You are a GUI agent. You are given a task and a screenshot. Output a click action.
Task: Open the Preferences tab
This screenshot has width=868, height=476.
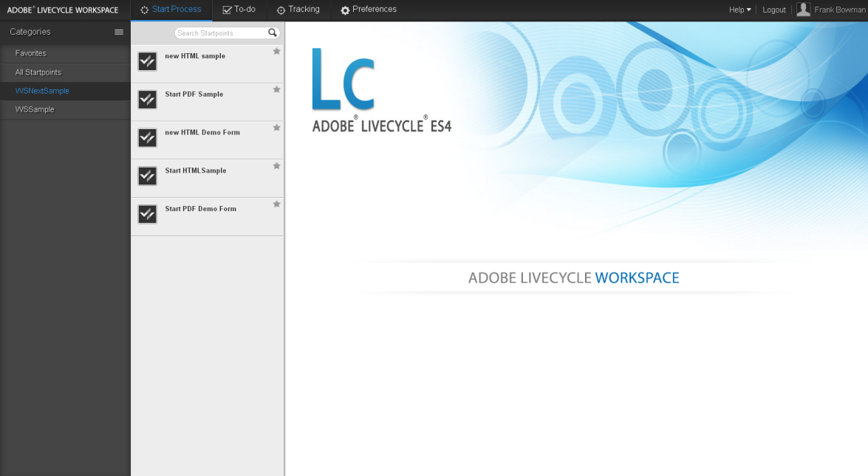point(369,10)
